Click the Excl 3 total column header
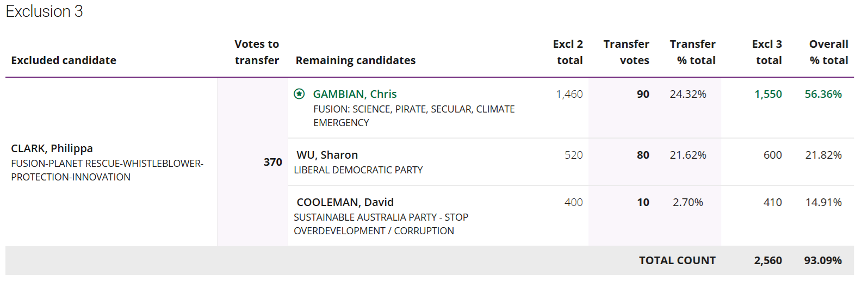 tap(767, 52)
